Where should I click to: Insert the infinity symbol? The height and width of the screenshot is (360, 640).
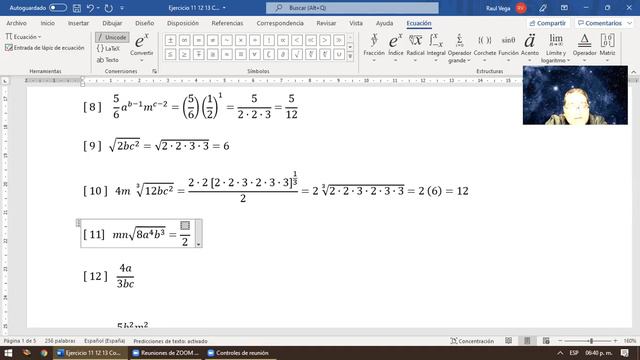184,40
